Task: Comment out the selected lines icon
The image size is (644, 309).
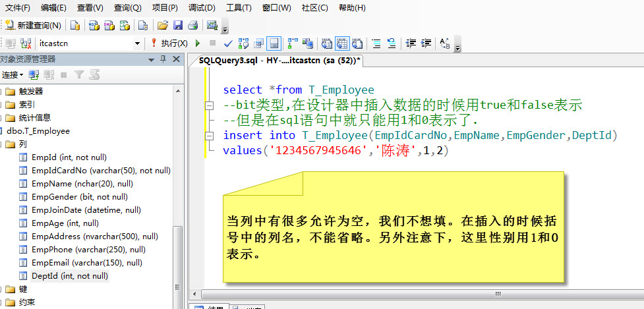Action: pyautogui.click(x=376, y=43)
